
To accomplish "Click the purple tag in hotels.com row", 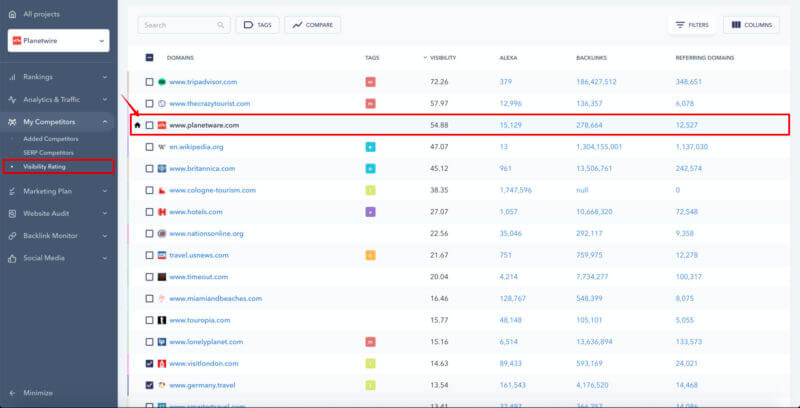I will tap(370, 212).
